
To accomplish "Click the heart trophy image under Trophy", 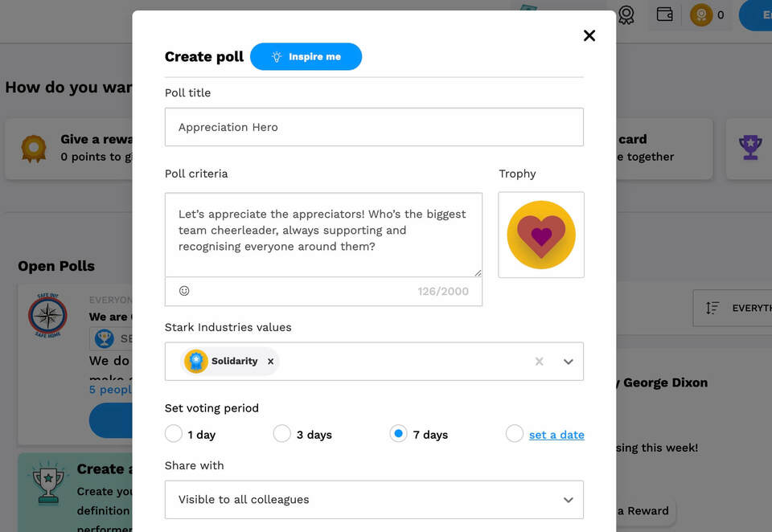I will click(x=540, y=234).
